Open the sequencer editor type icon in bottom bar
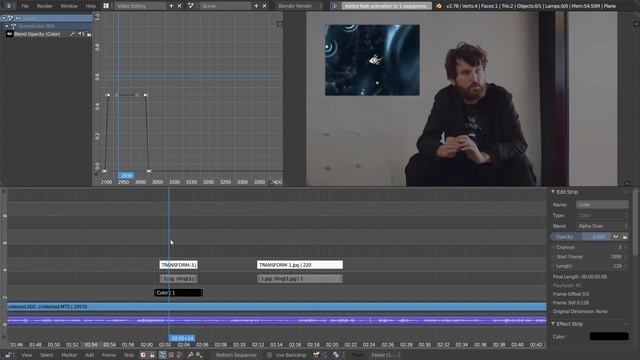640x360 pixels. click(x=9, y=355)
